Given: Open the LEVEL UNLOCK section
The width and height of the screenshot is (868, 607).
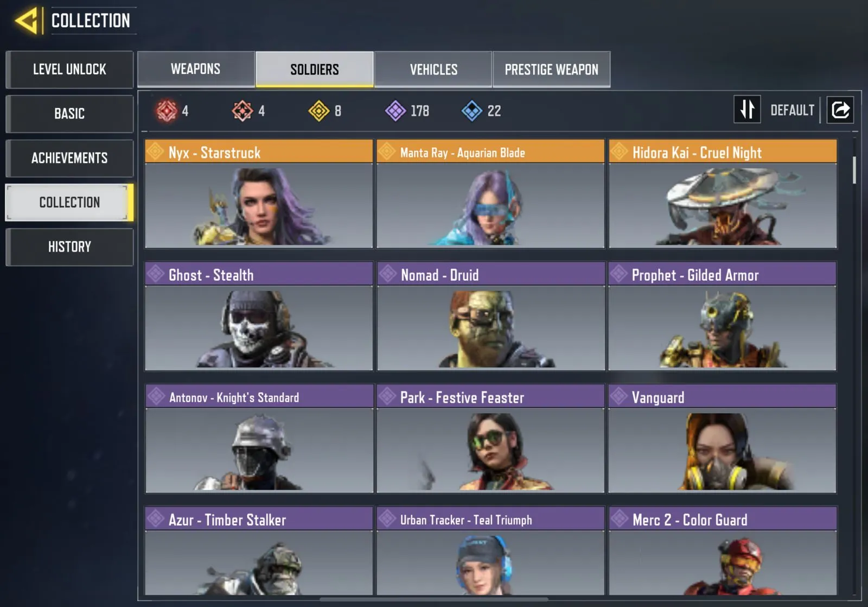Looking at the screenshot, I should click(69, 69).
